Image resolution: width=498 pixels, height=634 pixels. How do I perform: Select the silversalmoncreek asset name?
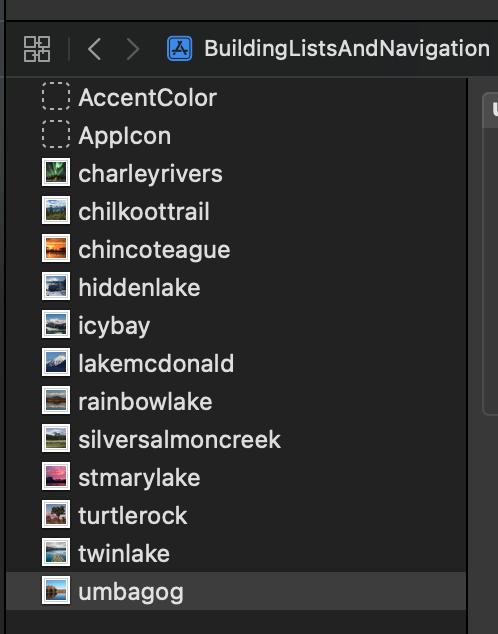point(179,440)
